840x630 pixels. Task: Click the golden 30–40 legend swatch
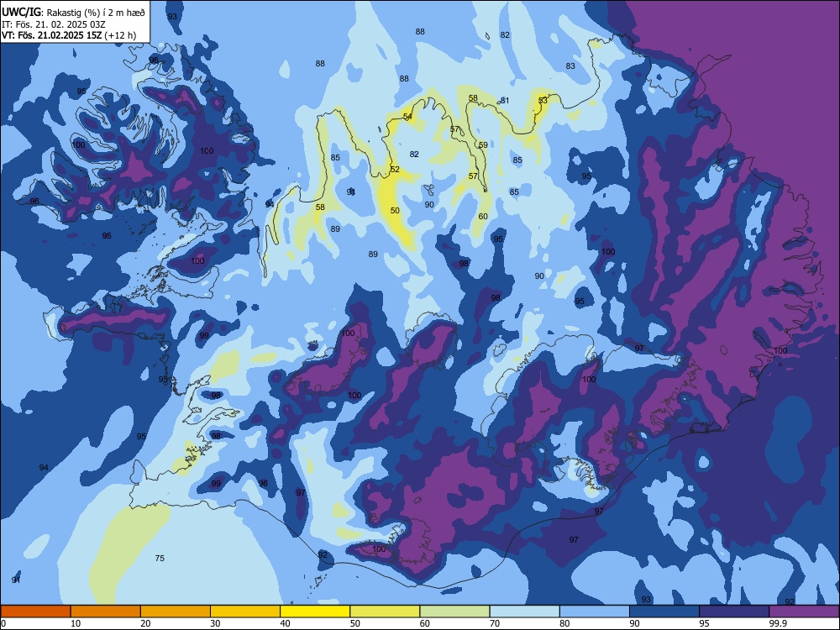[245, 612]
